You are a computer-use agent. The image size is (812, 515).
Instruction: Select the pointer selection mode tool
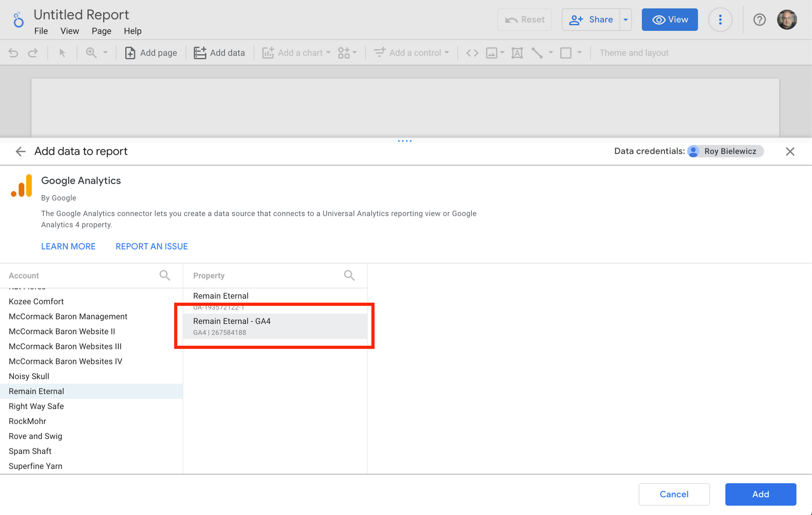click(62, 53)
